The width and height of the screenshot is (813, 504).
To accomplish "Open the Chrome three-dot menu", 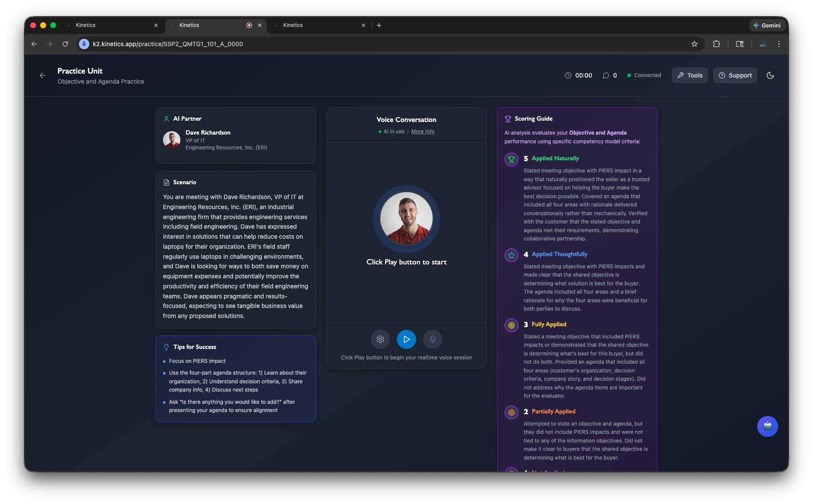I will [x=779, y=44].
